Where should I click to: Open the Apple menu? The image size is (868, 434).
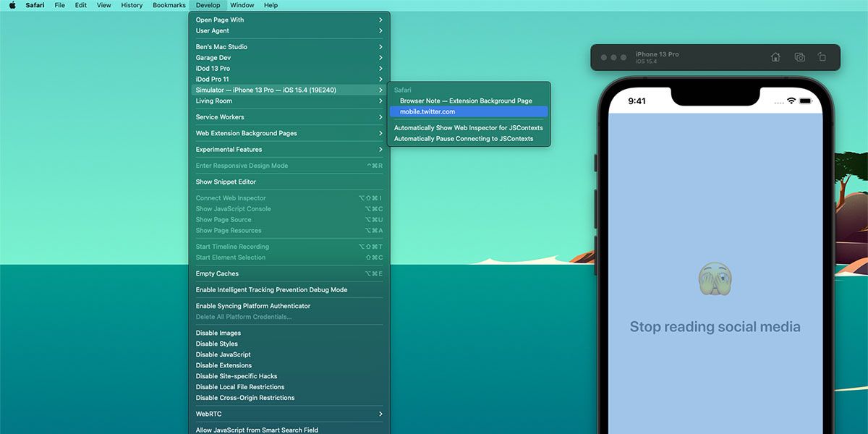tap(12, 5)
